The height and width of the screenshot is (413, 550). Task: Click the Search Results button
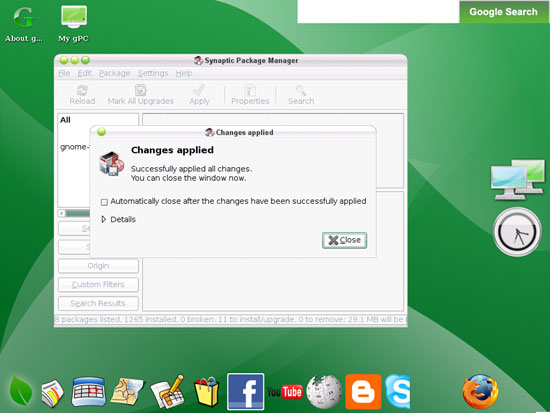98,303
